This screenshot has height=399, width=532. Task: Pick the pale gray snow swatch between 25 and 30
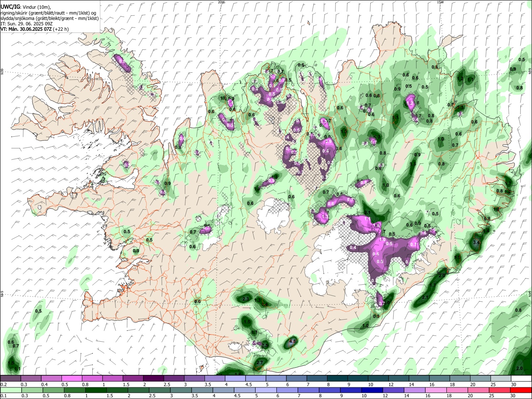coord(501,379)
